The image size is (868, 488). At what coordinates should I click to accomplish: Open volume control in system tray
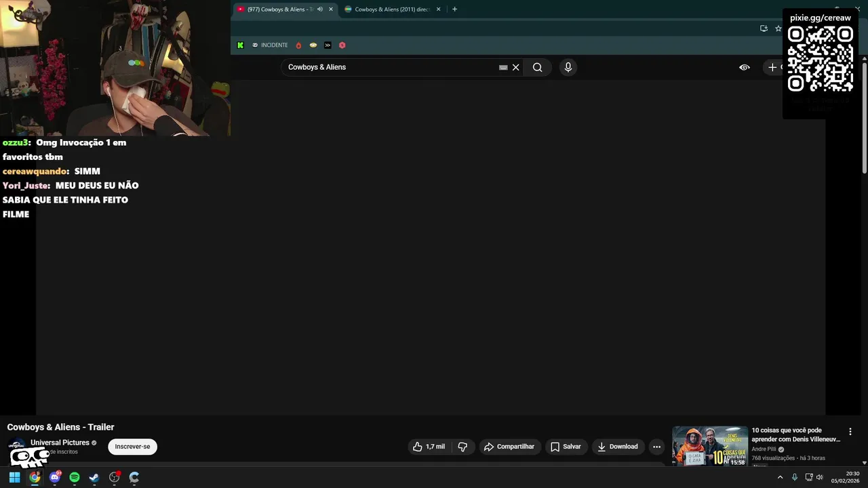819,477
